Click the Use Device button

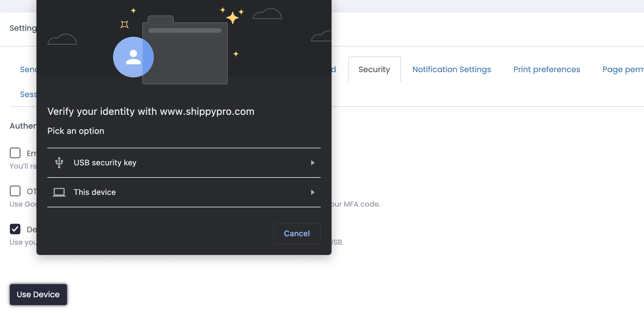click(x=38, y=294)
